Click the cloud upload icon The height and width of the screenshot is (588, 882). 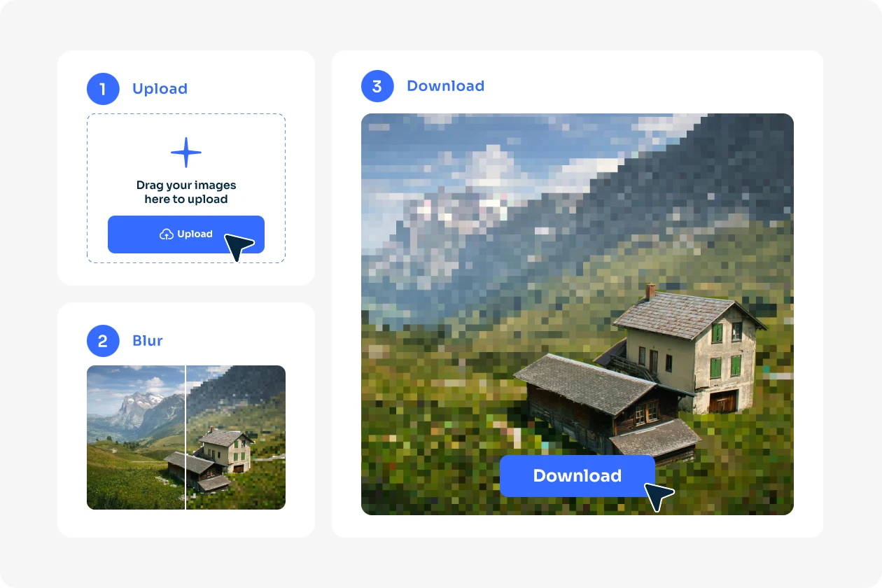167,234
